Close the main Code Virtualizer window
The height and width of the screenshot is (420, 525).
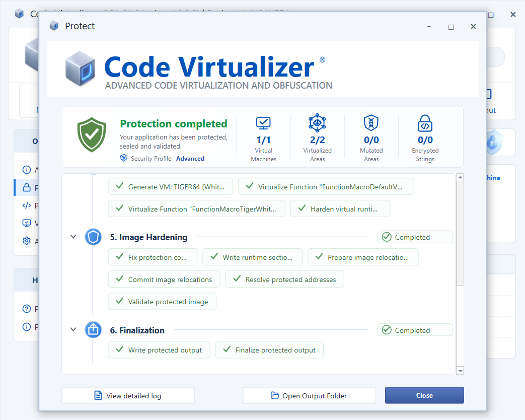[x=512, y=15]
